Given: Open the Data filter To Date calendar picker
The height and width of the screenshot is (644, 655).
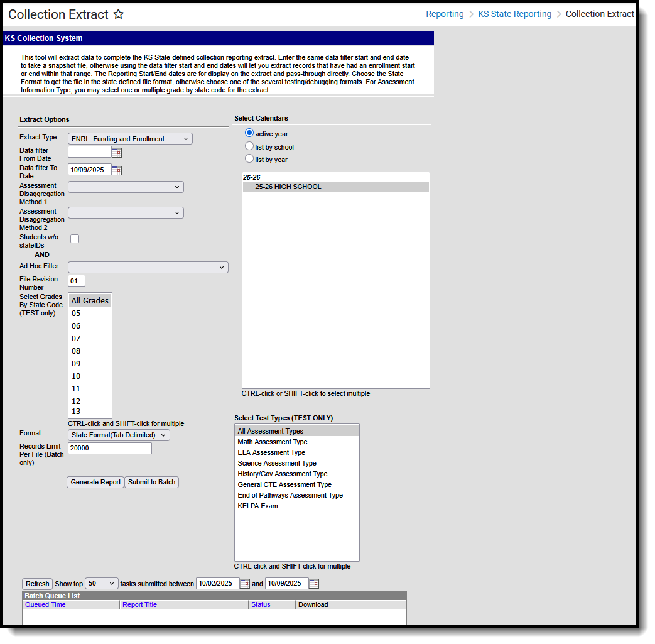Looking at the screenshot, I should (x=117, y=170).
